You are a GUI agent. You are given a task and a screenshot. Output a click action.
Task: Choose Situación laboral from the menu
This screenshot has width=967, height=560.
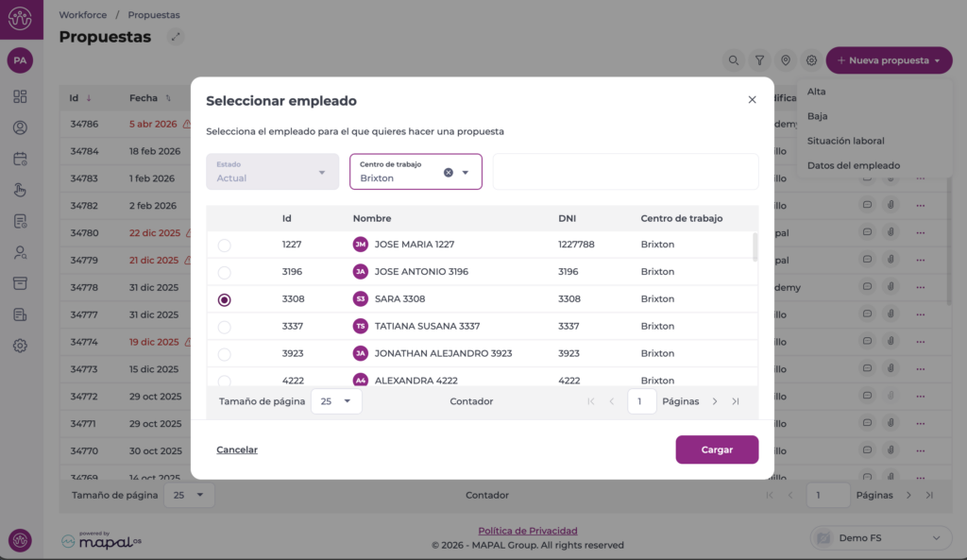[845, 141]
